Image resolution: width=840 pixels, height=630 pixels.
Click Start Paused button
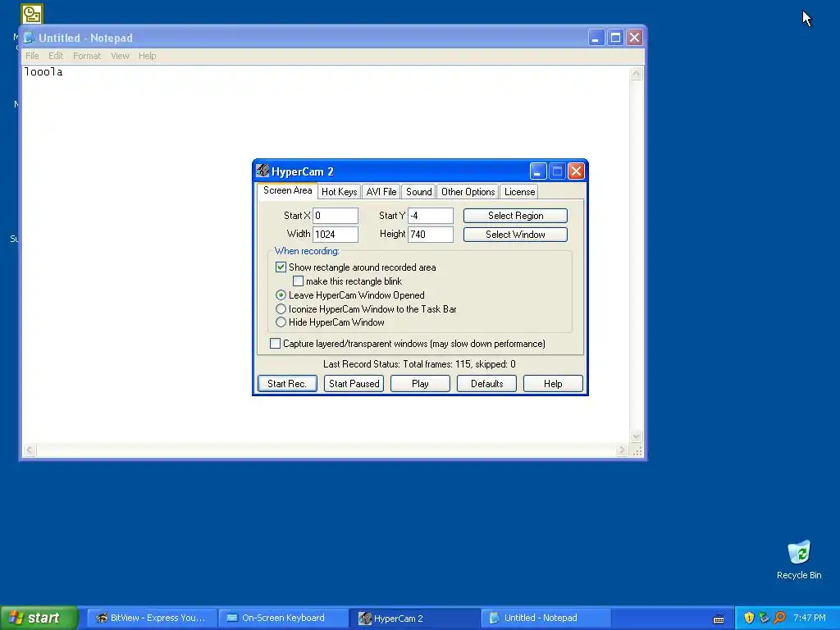(x=354, y=384)
